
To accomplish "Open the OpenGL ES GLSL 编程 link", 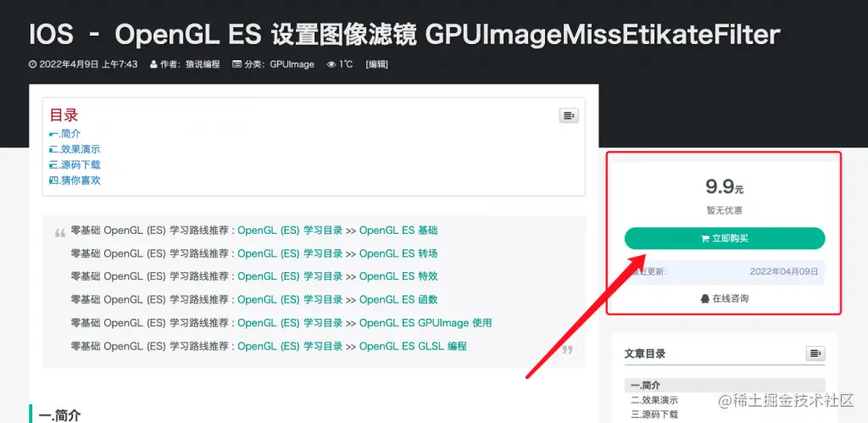I will click(413, 346).
